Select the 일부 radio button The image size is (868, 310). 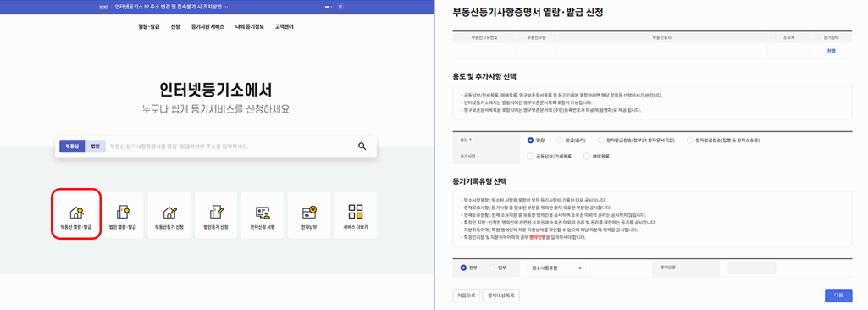click(493, 268)
